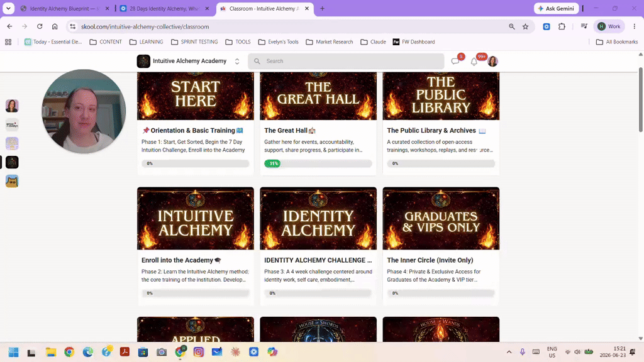Open File Explorer from taskbar

[x=50, y=352]
